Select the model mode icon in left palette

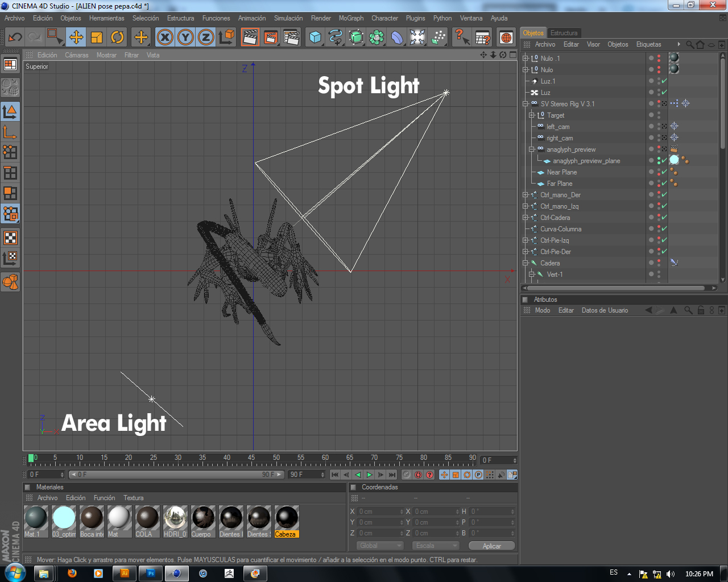pos(10,111)
